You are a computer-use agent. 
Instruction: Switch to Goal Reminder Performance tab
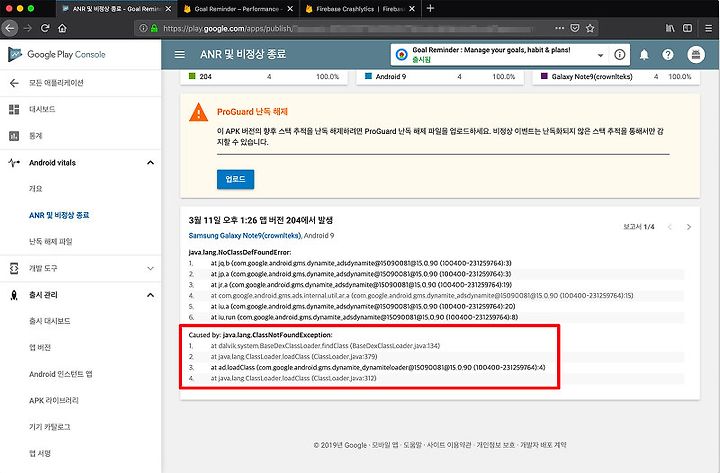pos(237,9)
